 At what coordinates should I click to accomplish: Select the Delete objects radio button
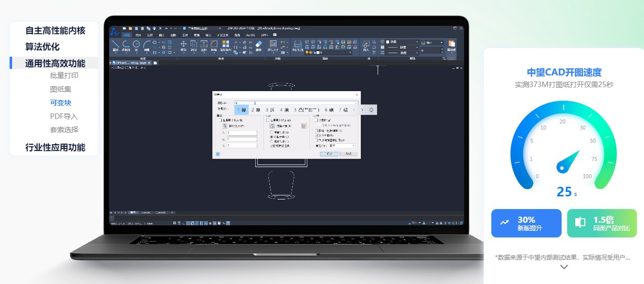pyautogui.click(x=271, y=141)
